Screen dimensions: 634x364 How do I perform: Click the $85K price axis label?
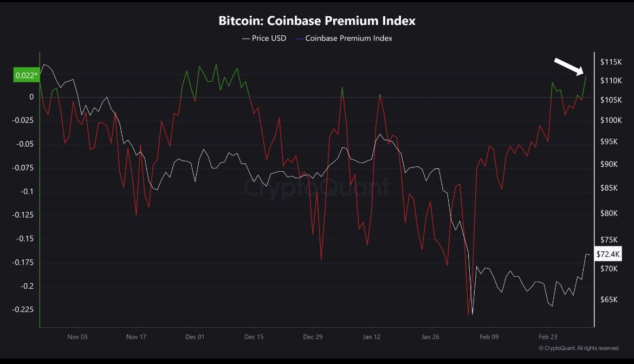click(609, 188)
